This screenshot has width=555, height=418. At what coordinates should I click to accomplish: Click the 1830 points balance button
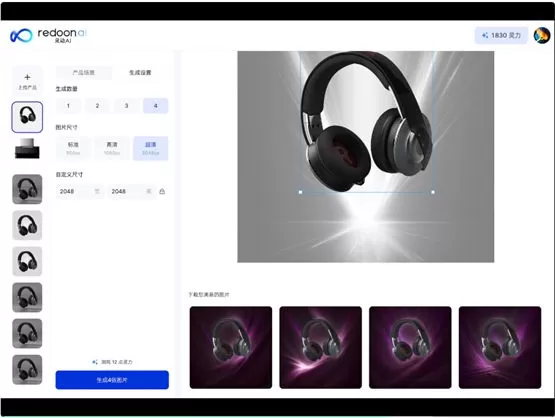tap(501, 35)
